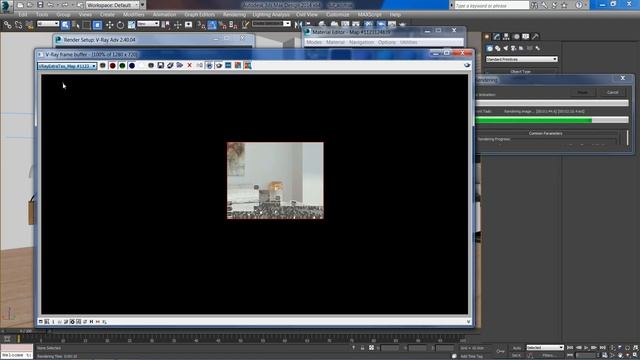The image size is (640, 360).
Task: Open the Create menu
Action: point(107,15)
